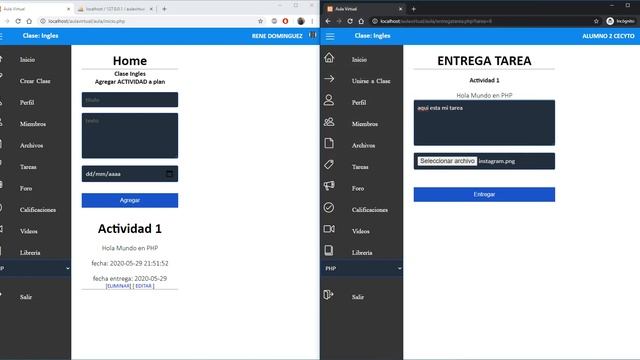Open hamburger menu in right window

tap(330, 36)
